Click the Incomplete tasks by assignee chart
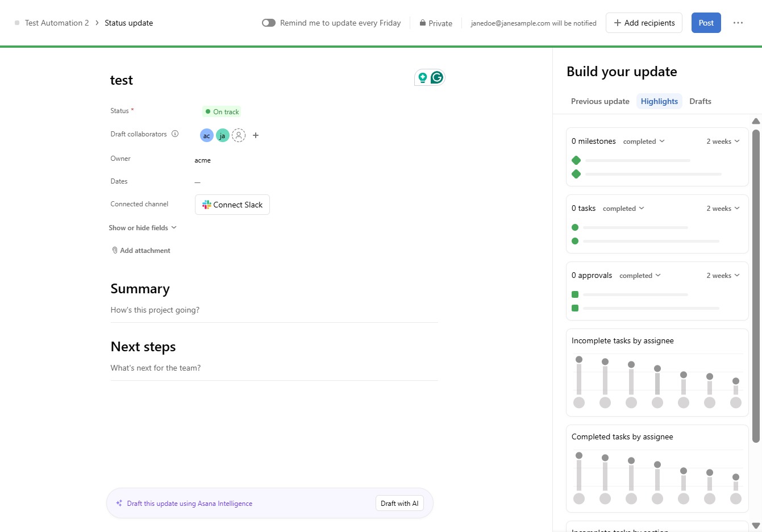762x532 pixels. coord(657,373)
